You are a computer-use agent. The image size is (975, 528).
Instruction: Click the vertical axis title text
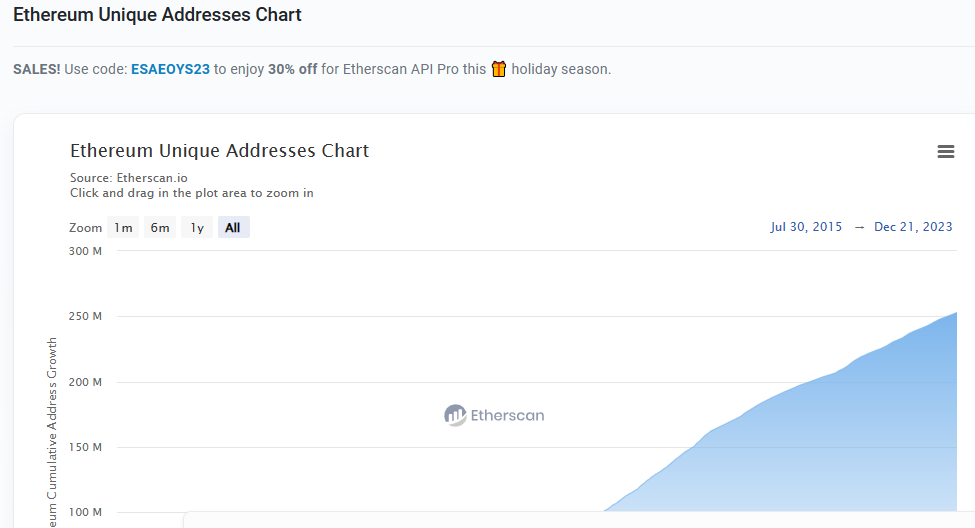click(x=52, y=432)
